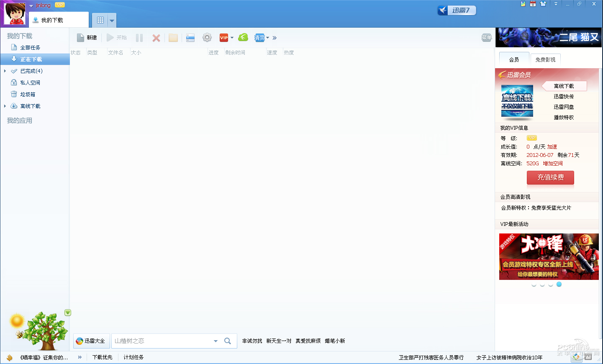603x364 pixels.
Task: Click the 增加空间 link
Action: point(553,164)
